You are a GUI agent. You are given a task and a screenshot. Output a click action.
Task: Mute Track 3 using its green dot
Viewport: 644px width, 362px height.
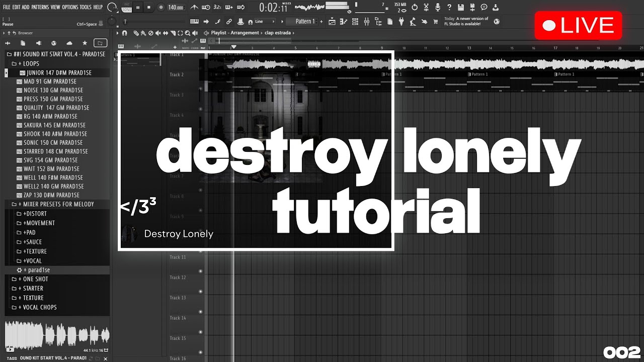point(201,109)
